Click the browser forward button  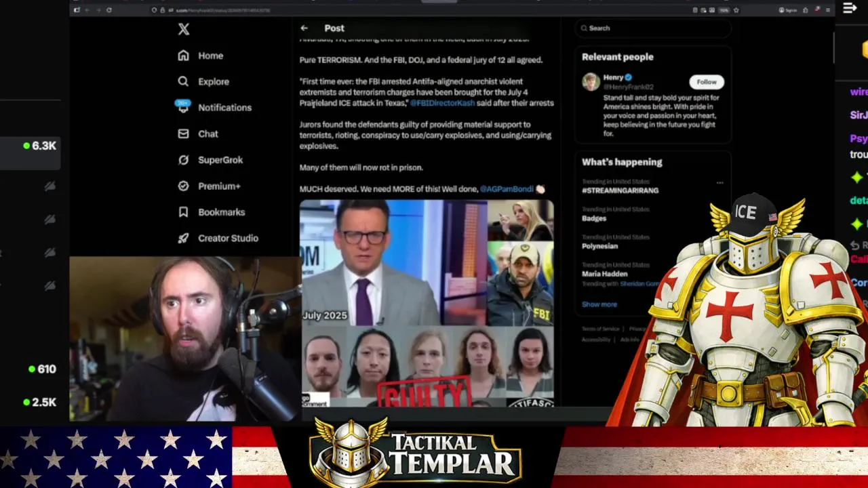tap(98, 10)
